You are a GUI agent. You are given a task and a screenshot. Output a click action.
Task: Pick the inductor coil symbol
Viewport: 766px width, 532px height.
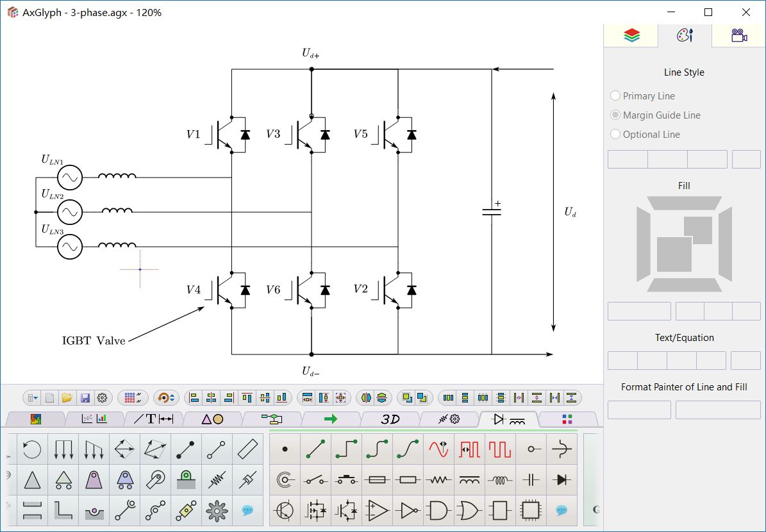tap(501, 479)
